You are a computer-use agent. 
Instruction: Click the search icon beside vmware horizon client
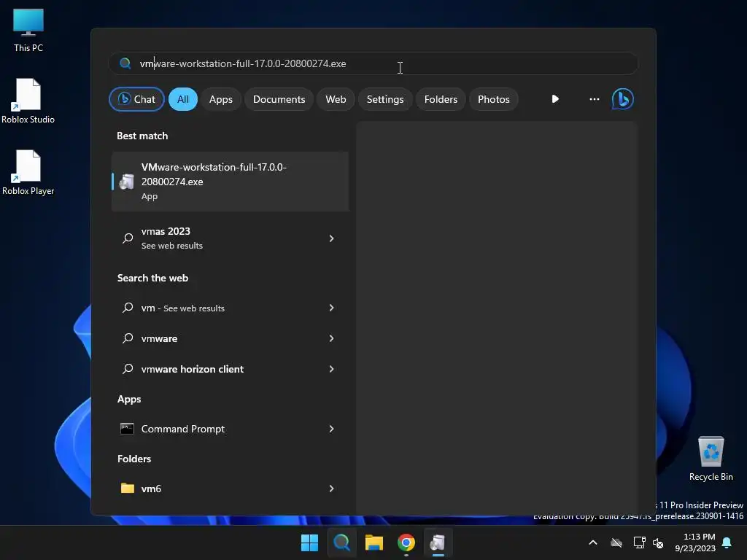click(128, 368)
